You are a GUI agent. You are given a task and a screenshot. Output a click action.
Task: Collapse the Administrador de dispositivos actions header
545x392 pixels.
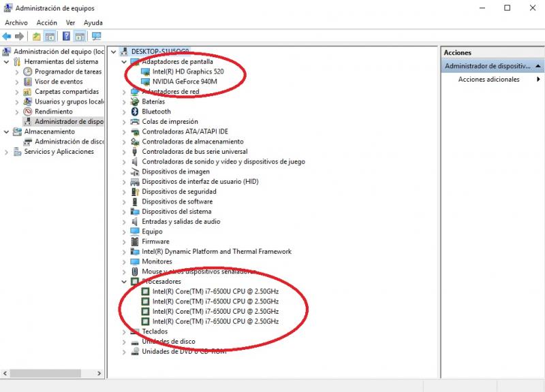tap(538, 66)
